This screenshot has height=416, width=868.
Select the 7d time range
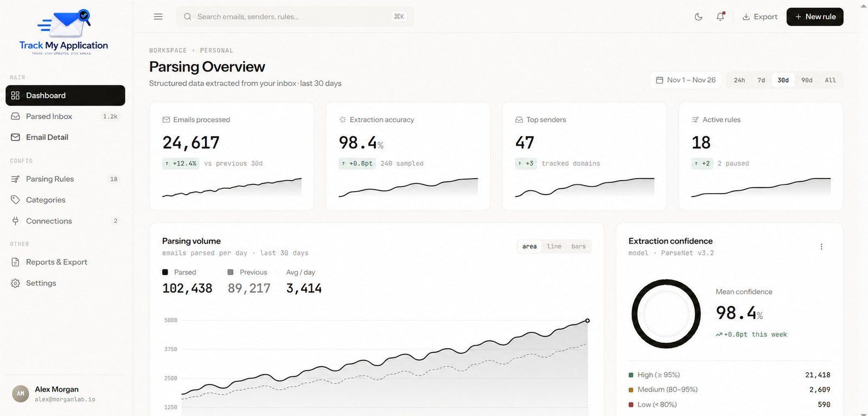click(x=761, y=80)
